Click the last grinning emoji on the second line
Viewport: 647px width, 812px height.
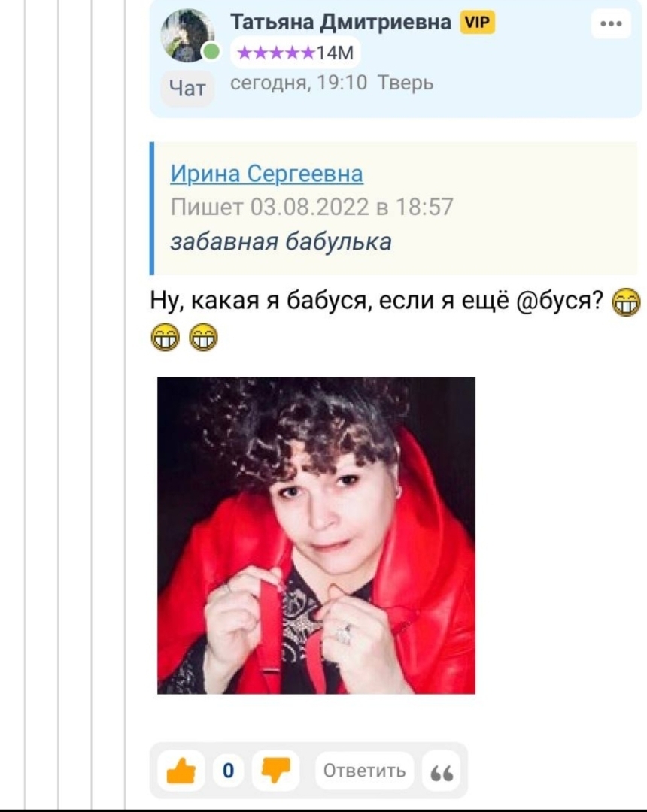coord(203,337)
